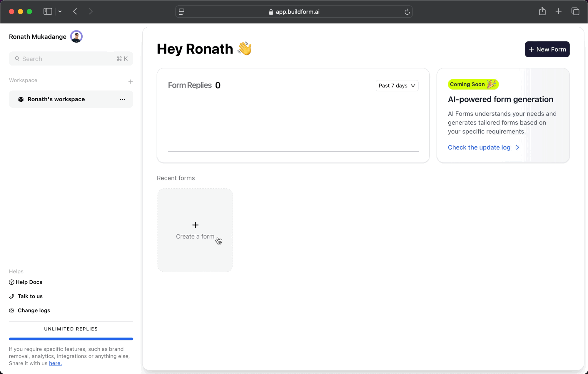Click the add workspace plus icon

click(x=131, y=82)
